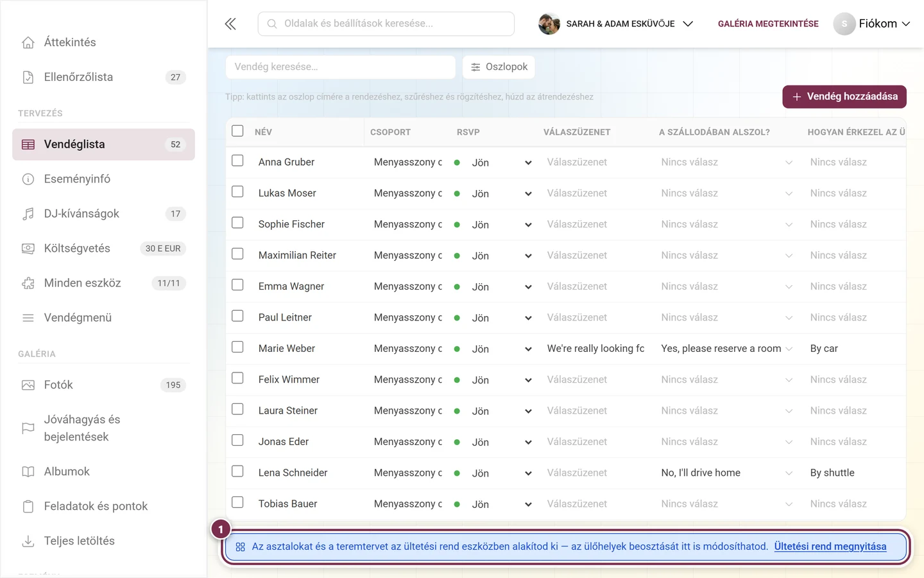The width and height of the screenshot is (924, 578).
Task: Navigate to Albumok in the sidebar
Action: 103,471
